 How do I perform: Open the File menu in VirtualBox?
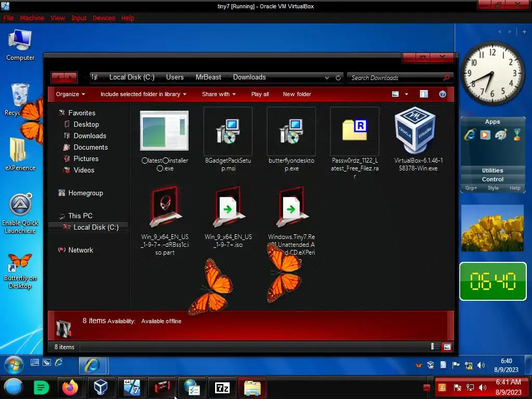pyautogui.click(x=8, y=18)
